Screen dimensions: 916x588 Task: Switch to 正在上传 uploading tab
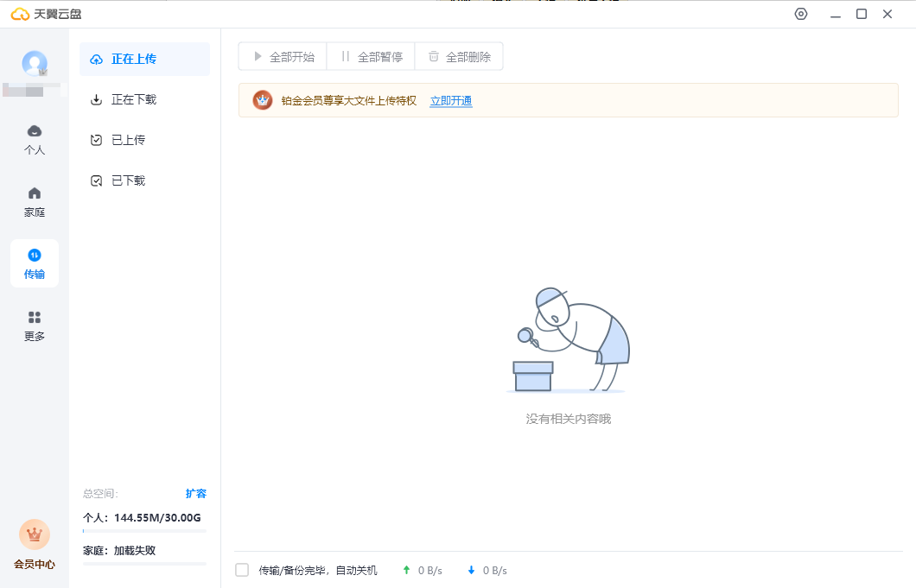(144, 59)
